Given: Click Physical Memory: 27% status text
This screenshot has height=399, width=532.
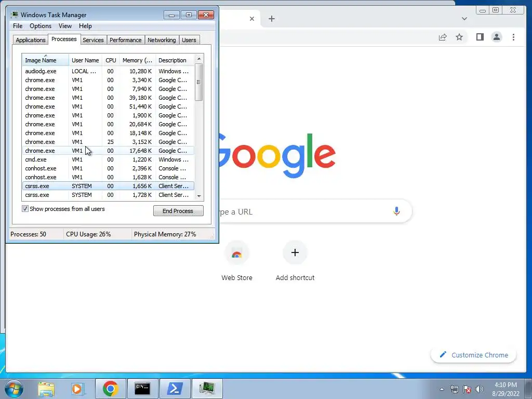Looking at the screenshot, I should coord(165,234).
